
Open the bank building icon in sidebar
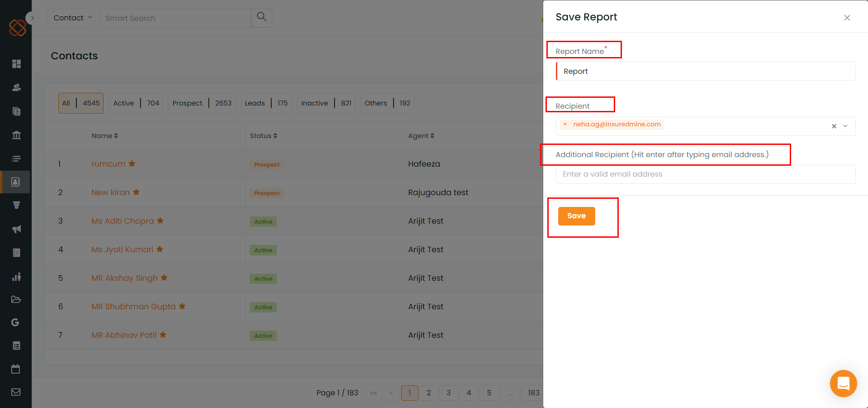tap(16, 135)
